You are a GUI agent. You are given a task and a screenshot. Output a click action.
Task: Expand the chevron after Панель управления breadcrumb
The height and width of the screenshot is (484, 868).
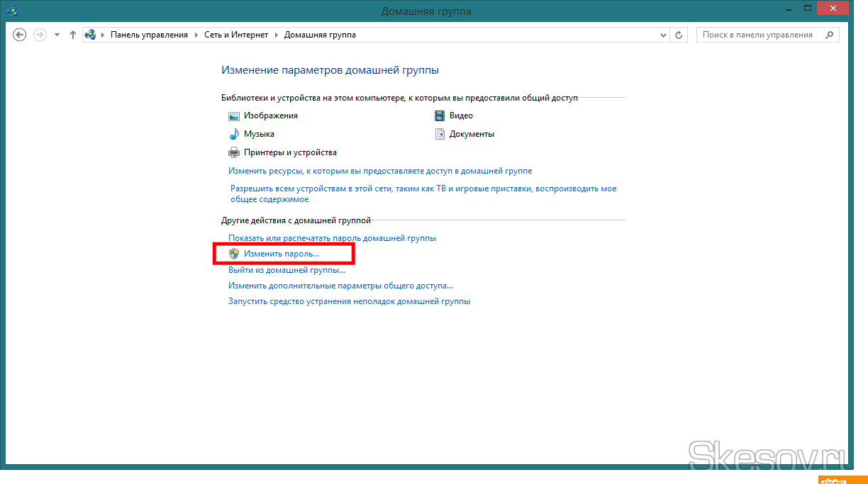pyautogui.click(x=196, y=35)
